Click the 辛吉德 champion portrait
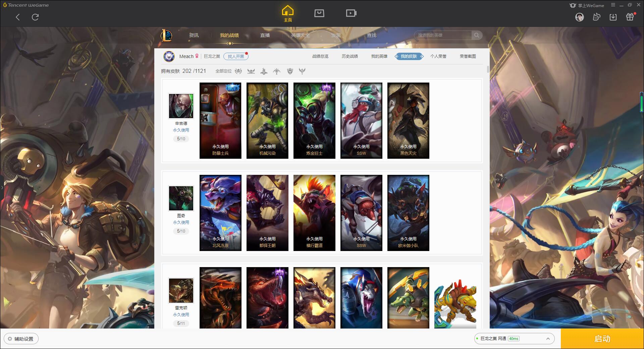 pos(181,106)
